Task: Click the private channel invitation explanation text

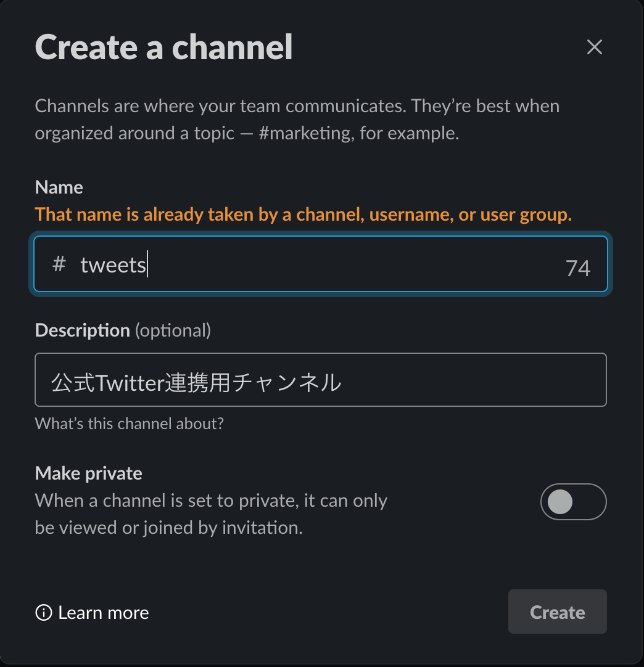Action: [211, 514]
